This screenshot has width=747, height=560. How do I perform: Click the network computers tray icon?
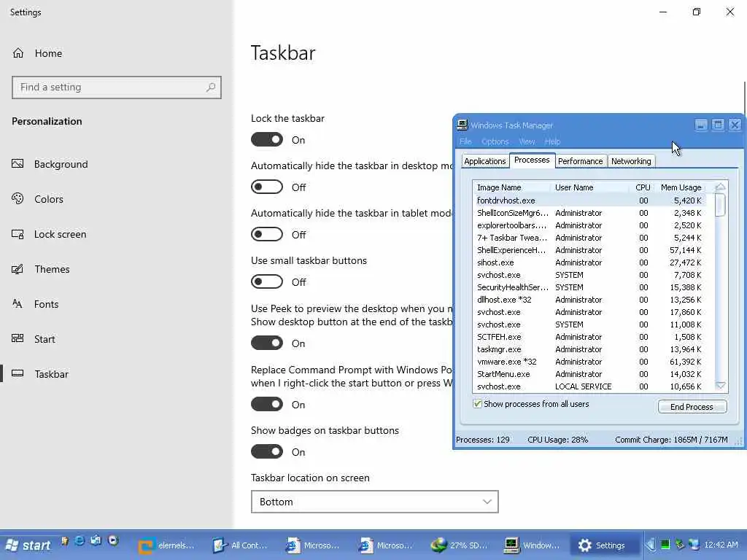(x=694, y=544)
